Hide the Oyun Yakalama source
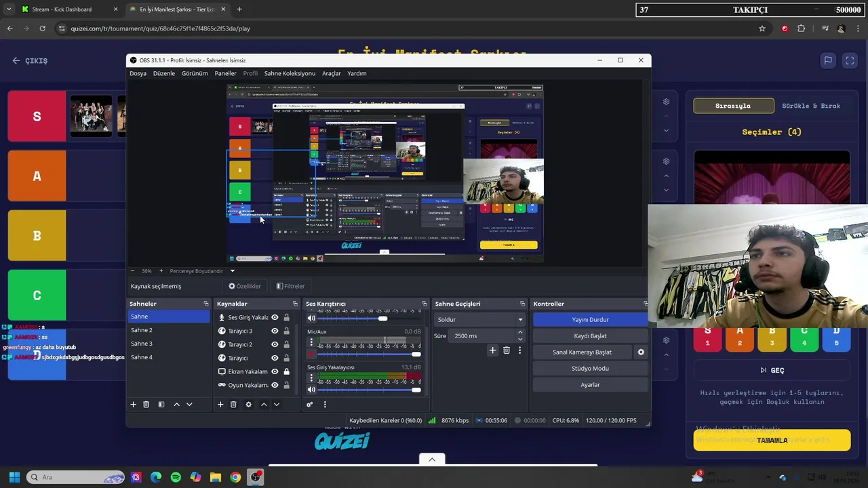The height and width of the screenshot is (488, 868). tap(275, 385)
